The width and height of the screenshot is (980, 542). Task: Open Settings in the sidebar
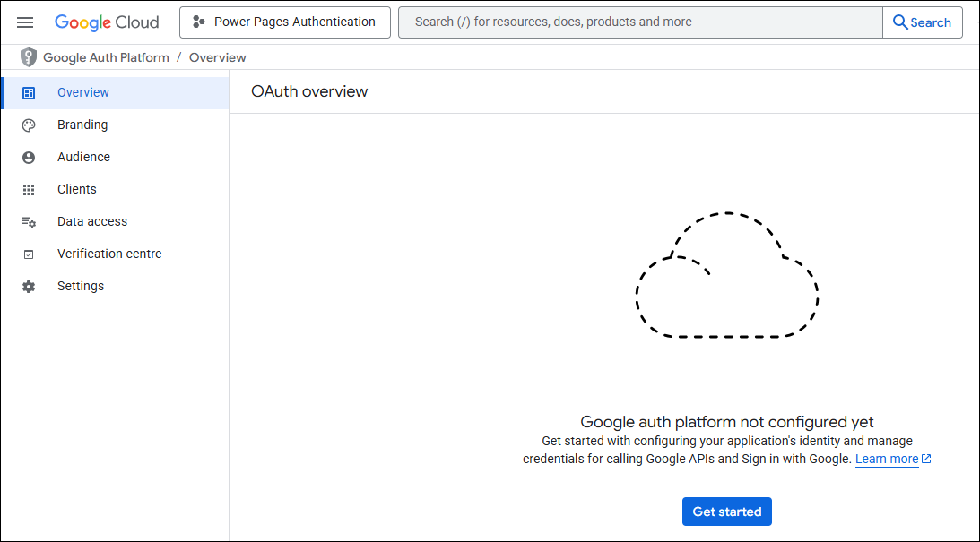(116, 286)
